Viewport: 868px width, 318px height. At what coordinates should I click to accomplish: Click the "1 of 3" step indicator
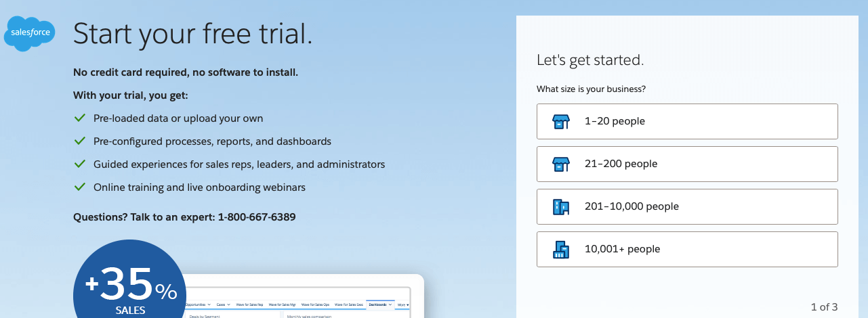click(824, 307)
